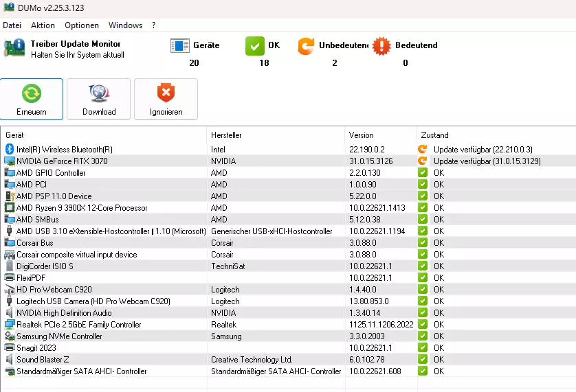This screenshot has height=392, width=576.
Task: Click key icon of AMD PSP 11.0 Device
Action: [10, 196]
